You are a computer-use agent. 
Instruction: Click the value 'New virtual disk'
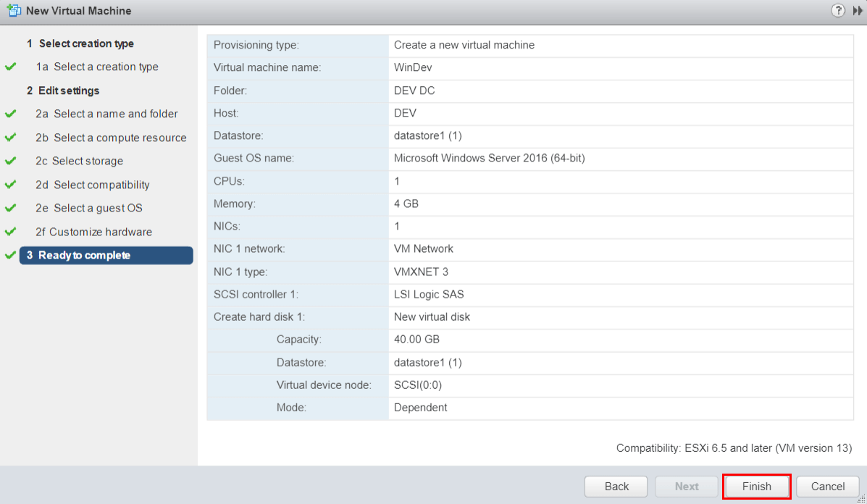point(432,317)
